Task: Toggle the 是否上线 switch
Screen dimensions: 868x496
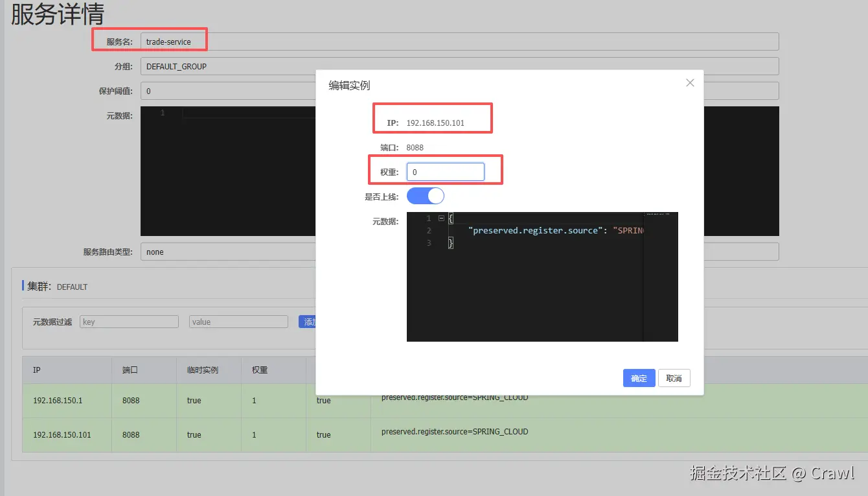Action: click(x=426, y=196)
